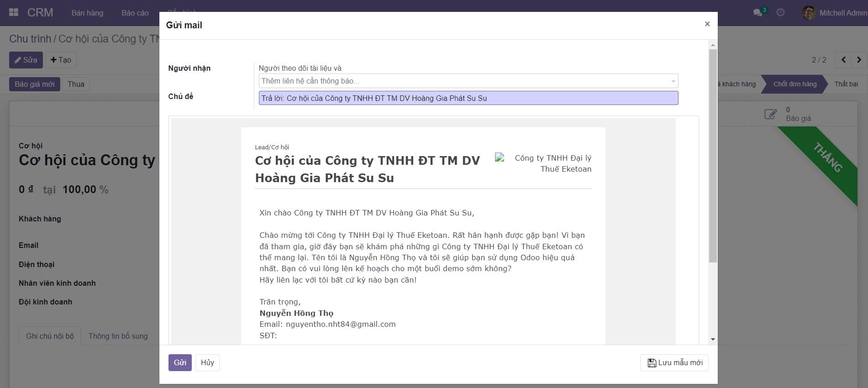This screenshot has width=868, height=388.
Task: Open the conversations chat icon
Action: (758, 13)
